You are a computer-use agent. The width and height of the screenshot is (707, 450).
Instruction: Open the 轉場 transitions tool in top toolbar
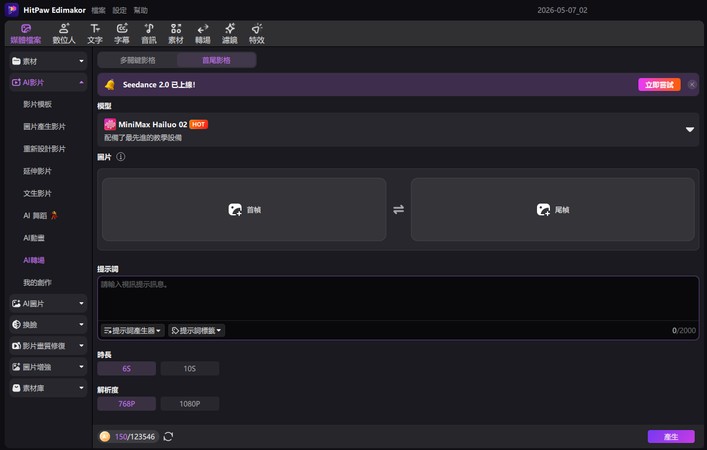[x=203, y=34]
